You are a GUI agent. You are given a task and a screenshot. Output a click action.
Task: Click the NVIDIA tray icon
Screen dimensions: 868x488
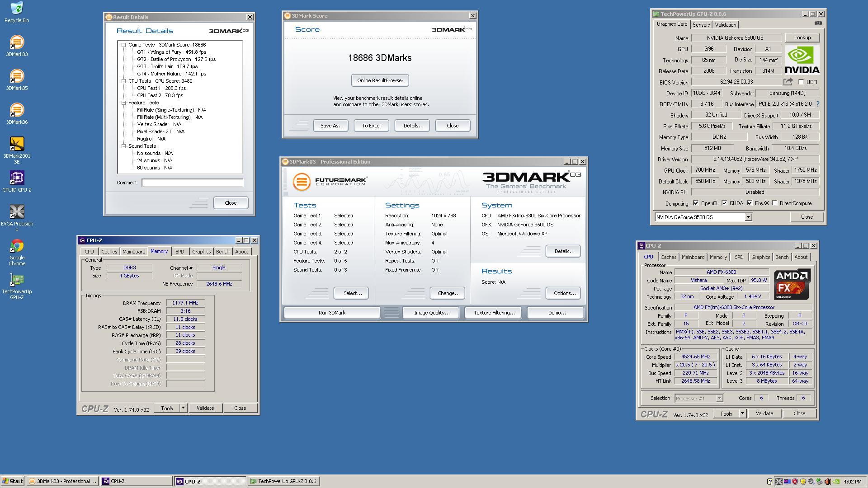836,482
